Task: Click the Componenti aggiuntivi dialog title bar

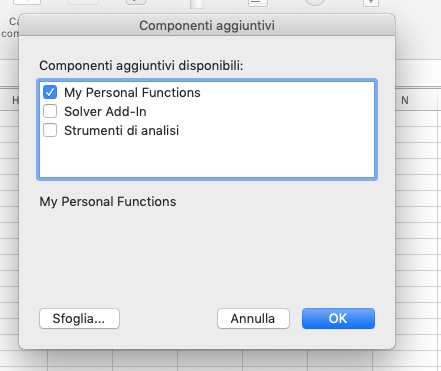Action: tap(207, 25)
